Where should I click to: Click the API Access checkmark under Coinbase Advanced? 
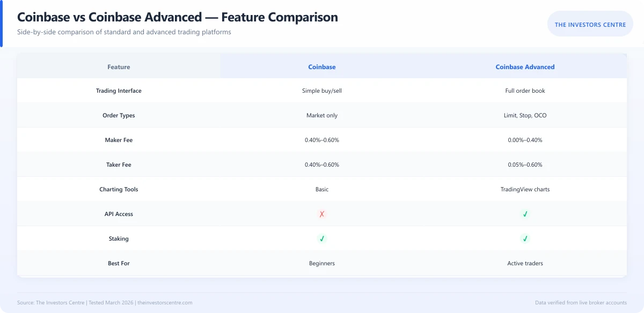525,214
